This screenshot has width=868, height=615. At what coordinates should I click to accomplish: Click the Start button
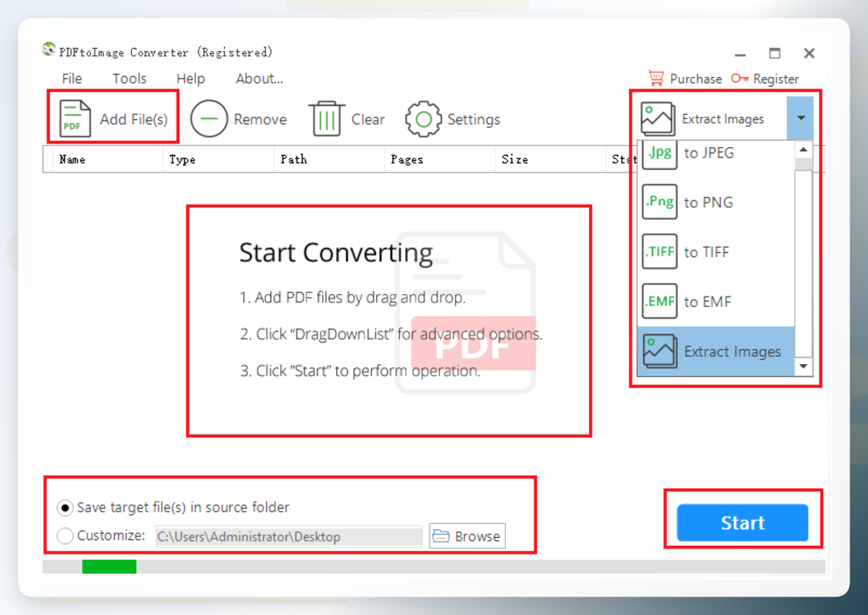click(x=742, y=522)
